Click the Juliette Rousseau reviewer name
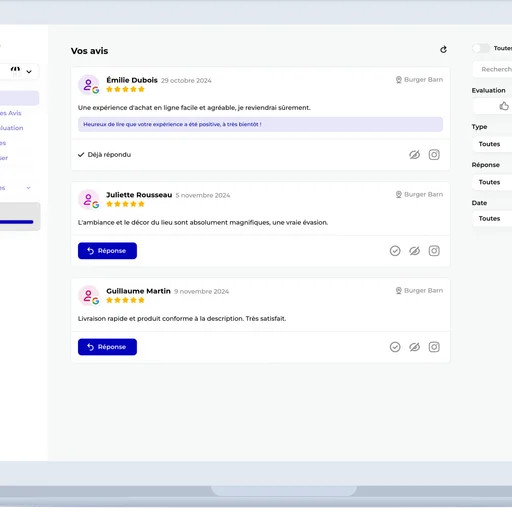 click(139, 195)
